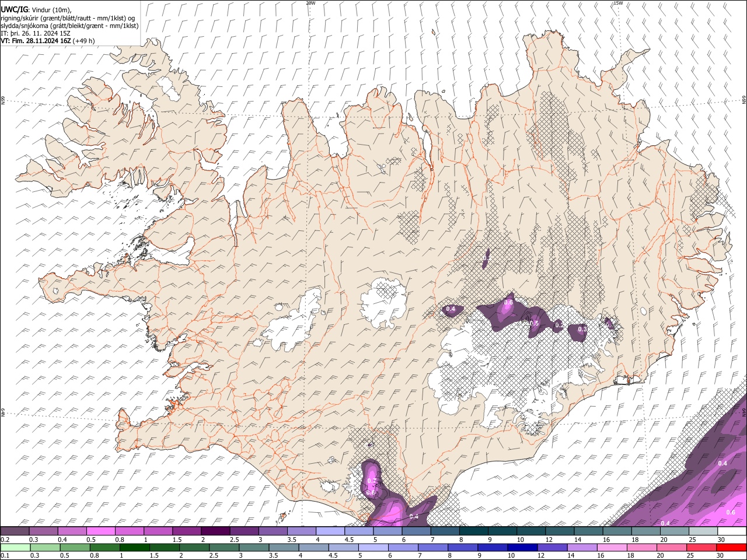Viewport: 747px width, 560px height.
Task: Select the 'IT: þri. 26. 11. 2024 15Z' line
Action: pyautogui.click(x=36, y=33)
